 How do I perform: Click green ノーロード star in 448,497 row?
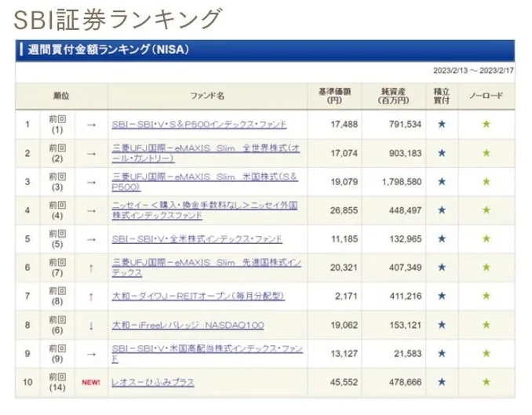(486, 210)
